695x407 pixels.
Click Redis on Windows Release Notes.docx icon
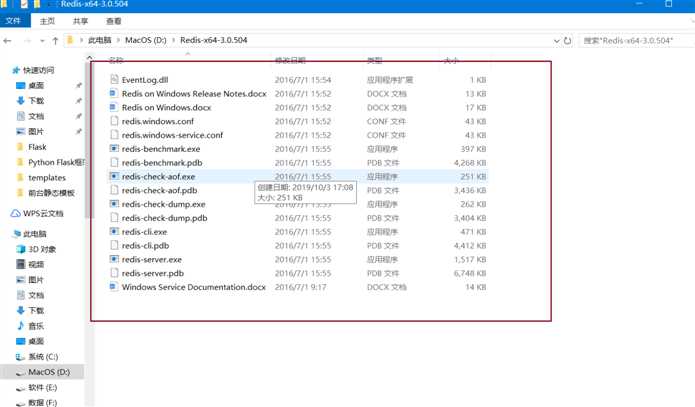(x=114, y=94)
